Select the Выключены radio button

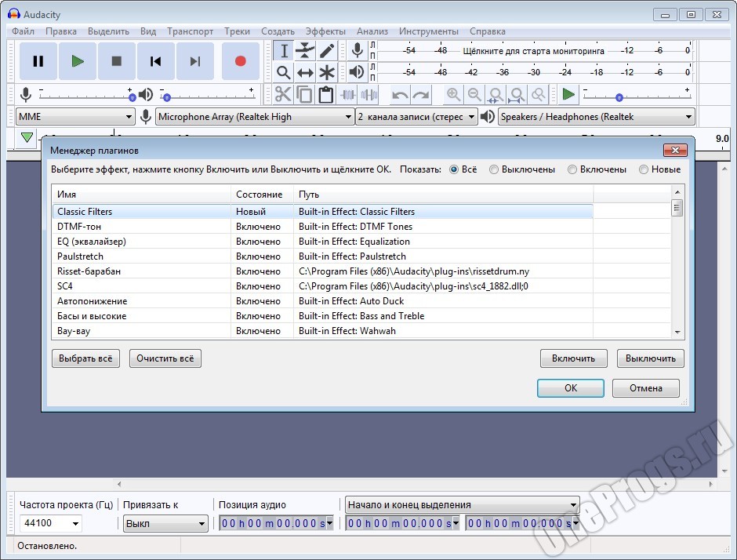495,169
